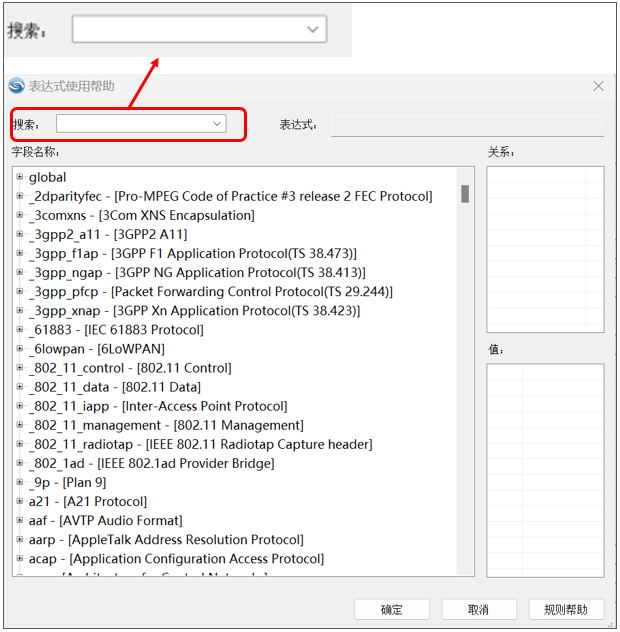The height and width of the screenshot is (632, 620).
Task: Expand the _802_11_management node
Action: 19,424
